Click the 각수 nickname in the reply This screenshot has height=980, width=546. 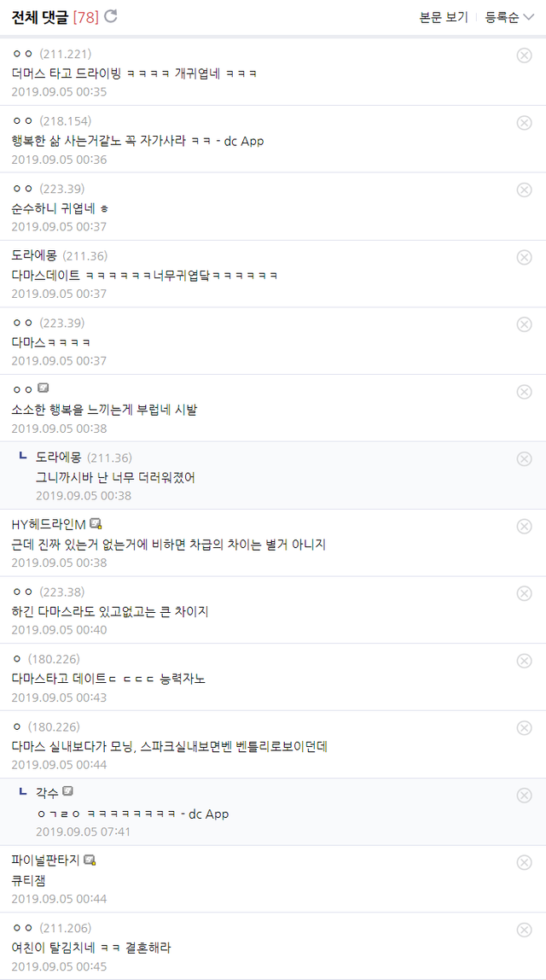47,793
